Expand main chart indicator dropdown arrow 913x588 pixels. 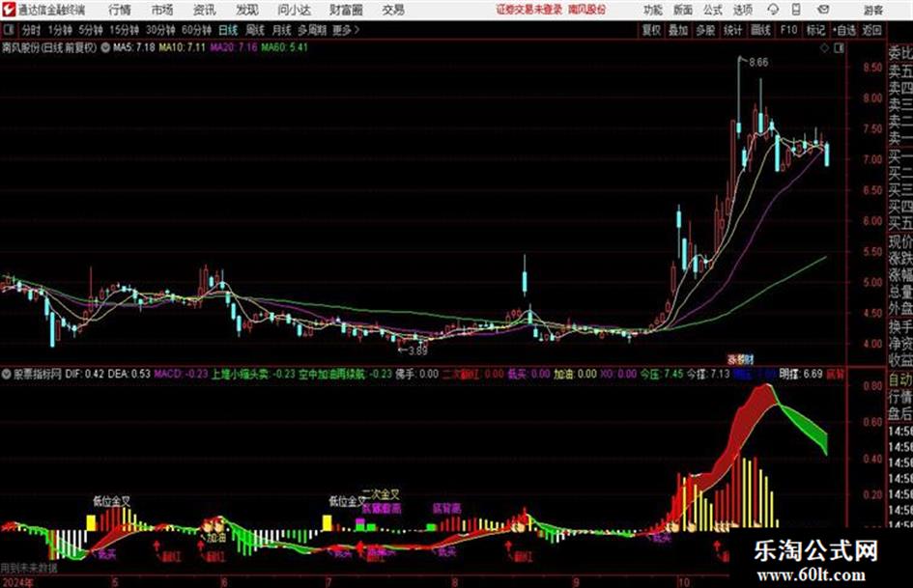coord(105,48)
